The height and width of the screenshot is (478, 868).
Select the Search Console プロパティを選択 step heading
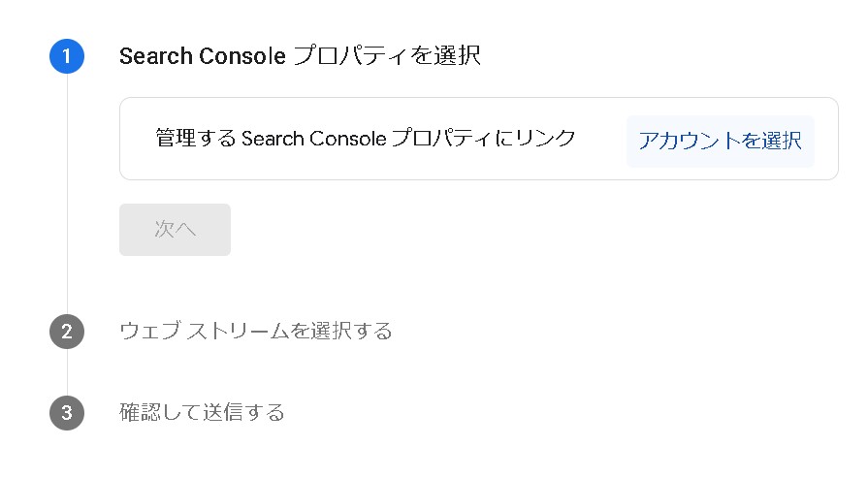click(300, 55)
